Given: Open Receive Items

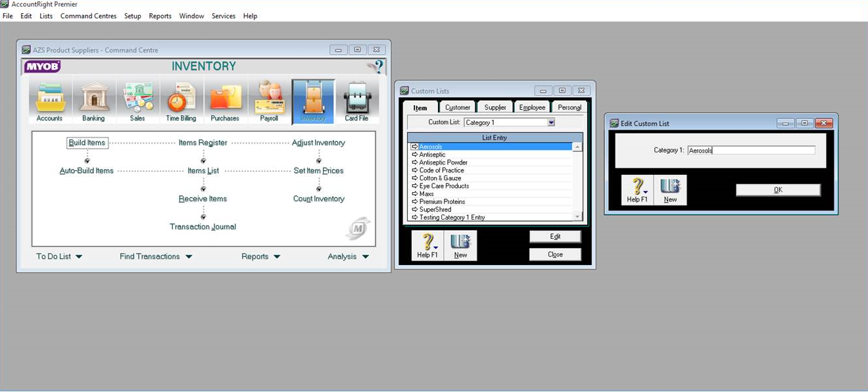Looking at the screenshot, I should pos(203,199).
